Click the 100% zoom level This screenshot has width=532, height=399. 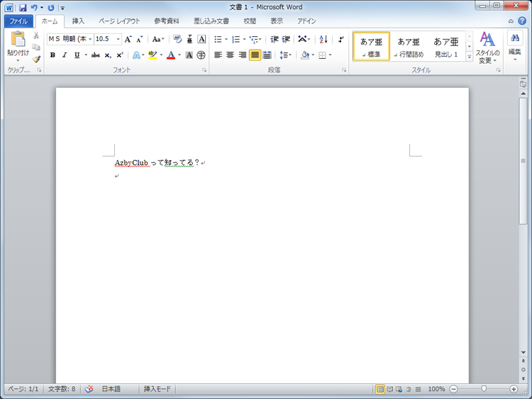click(436, 389)
